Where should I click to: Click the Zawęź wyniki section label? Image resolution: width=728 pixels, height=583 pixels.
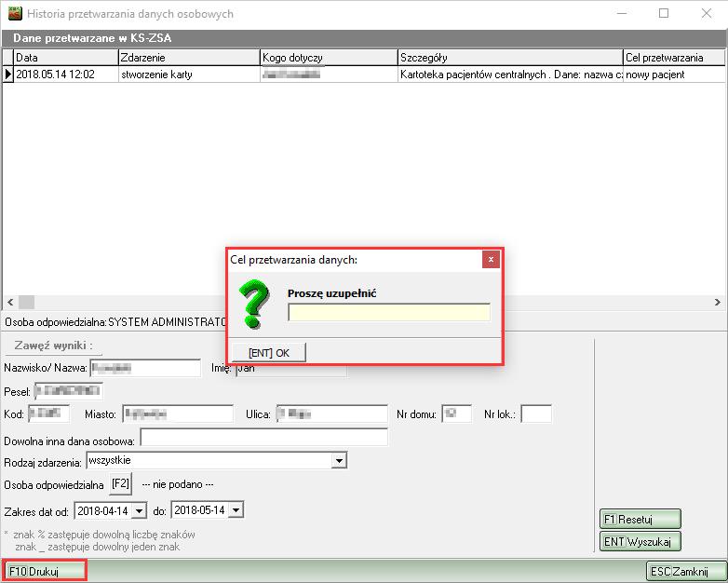point(53,346)
